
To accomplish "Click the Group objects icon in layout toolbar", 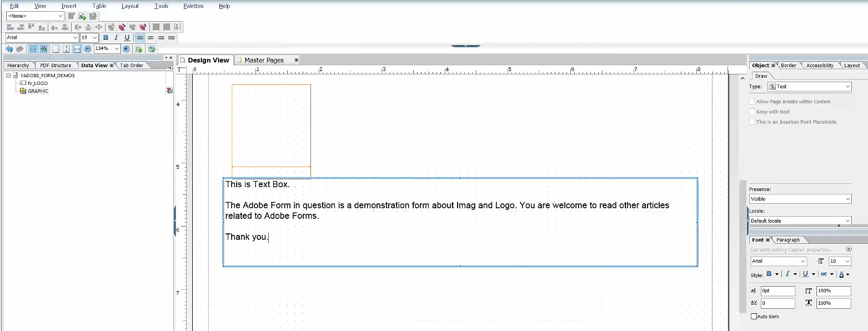I will pos(156,27).
